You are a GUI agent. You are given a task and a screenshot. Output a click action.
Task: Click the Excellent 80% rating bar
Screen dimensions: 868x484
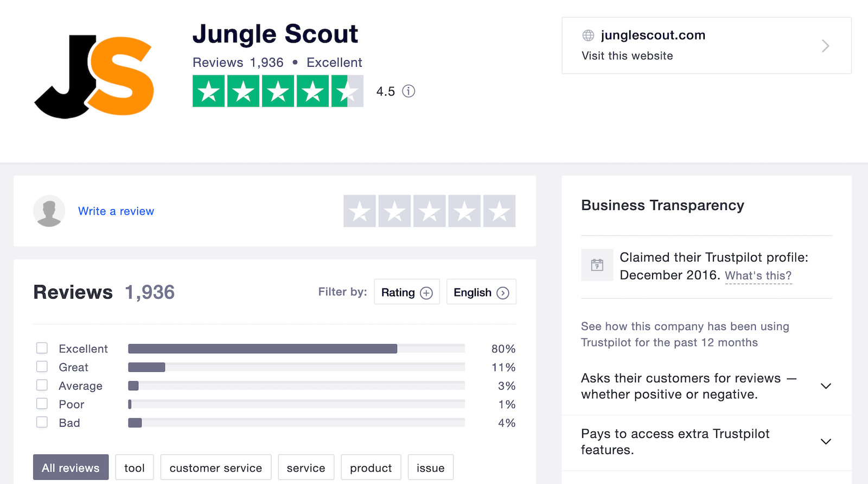point(296,349)
